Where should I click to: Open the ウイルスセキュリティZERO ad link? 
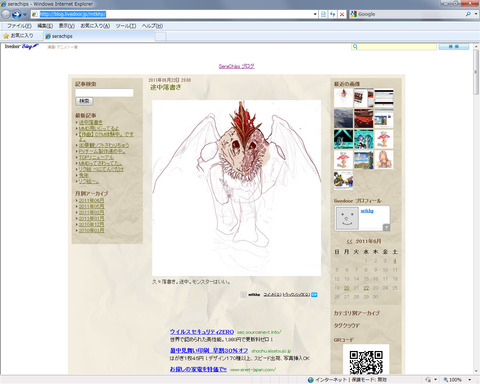(202, 332)
